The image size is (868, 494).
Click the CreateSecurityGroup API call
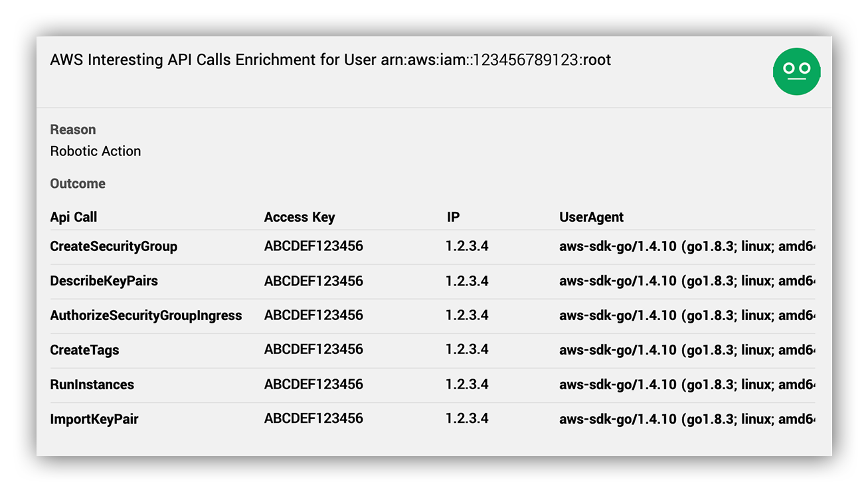click(x=114, y=246)
